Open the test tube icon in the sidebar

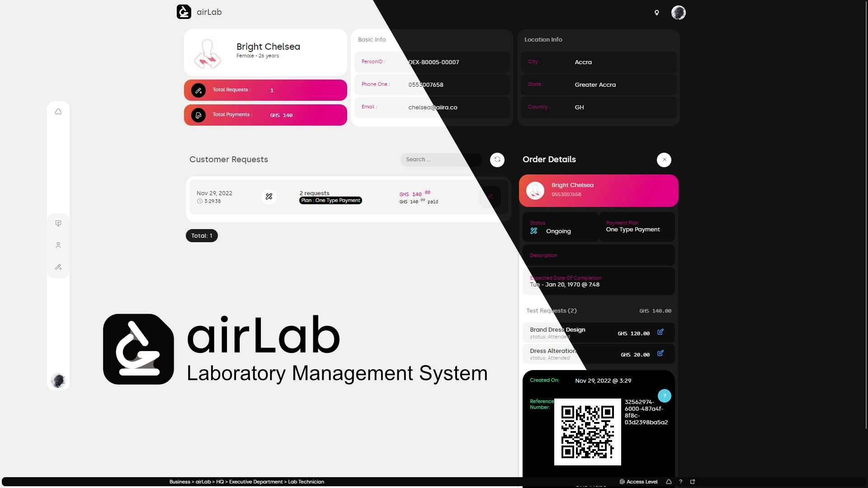58,267
